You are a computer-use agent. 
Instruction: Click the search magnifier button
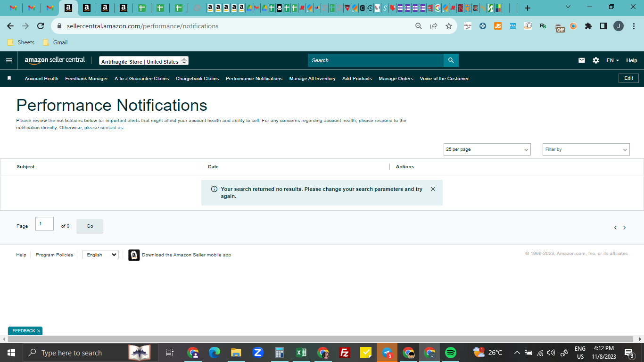coord(451,60)
